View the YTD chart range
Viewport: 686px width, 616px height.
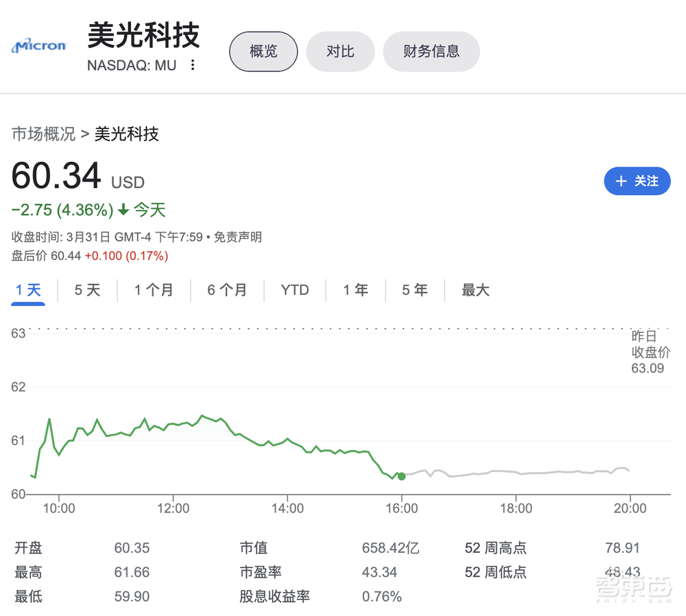pyautogui.click(x=294, y=289)
